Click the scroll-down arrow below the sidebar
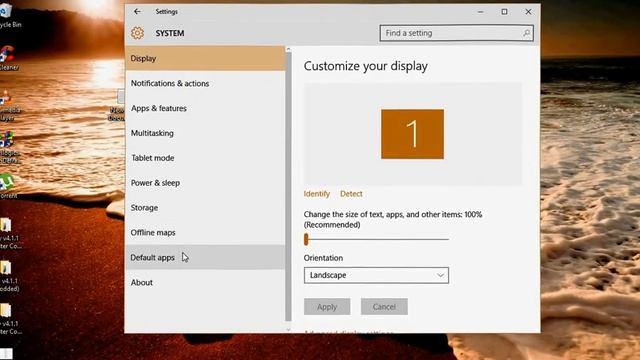 289,329
